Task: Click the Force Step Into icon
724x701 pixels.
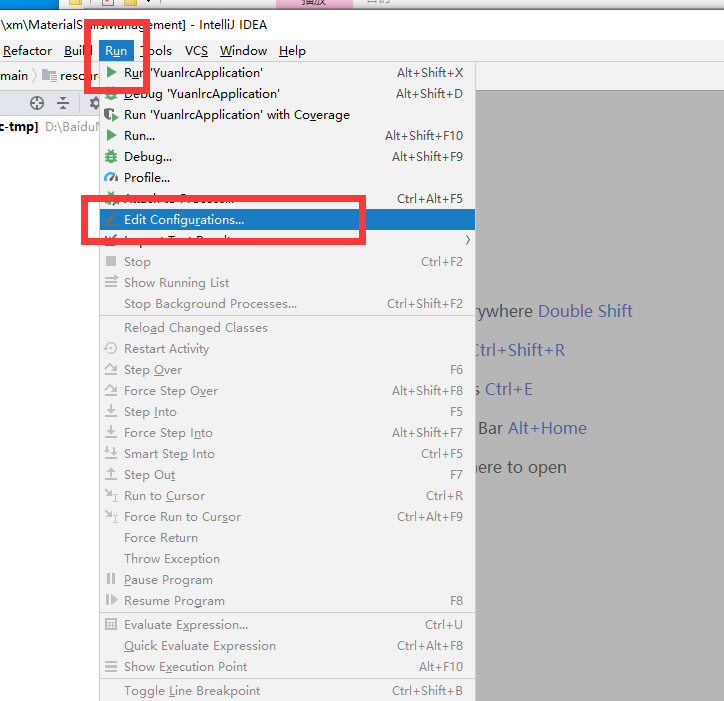Action: (x=111, y=432)
